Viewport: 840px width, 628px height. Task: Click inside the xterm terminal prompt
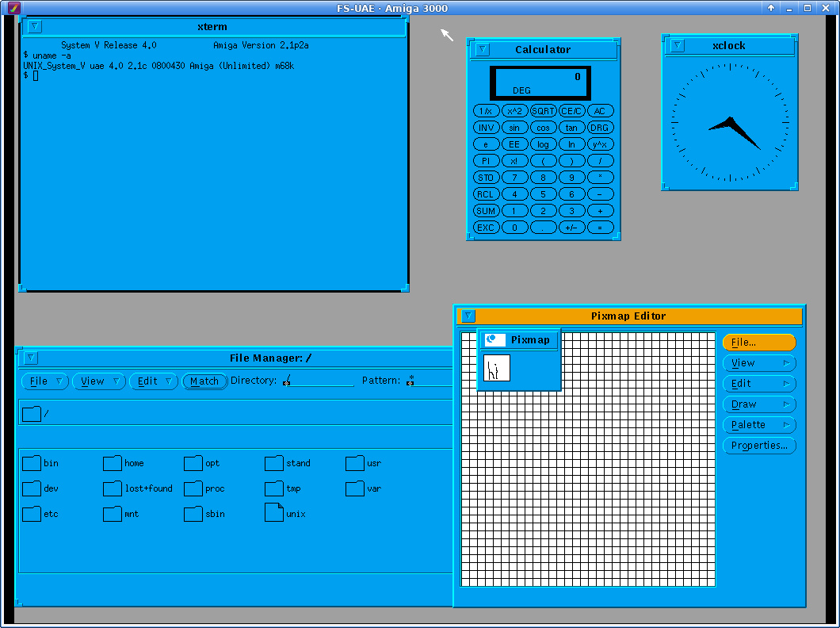(x=36, y=75)
